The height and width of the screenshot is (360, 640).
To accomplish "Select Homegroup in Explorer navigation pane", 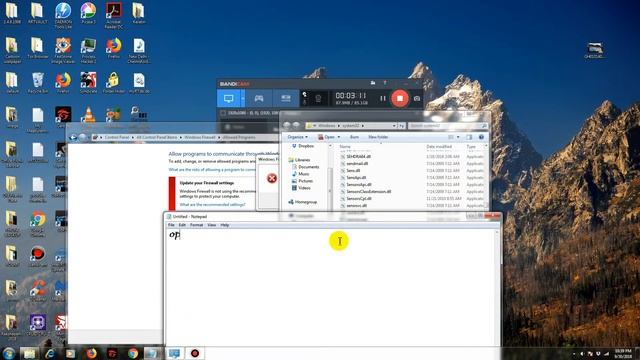I will coord(303,202).
